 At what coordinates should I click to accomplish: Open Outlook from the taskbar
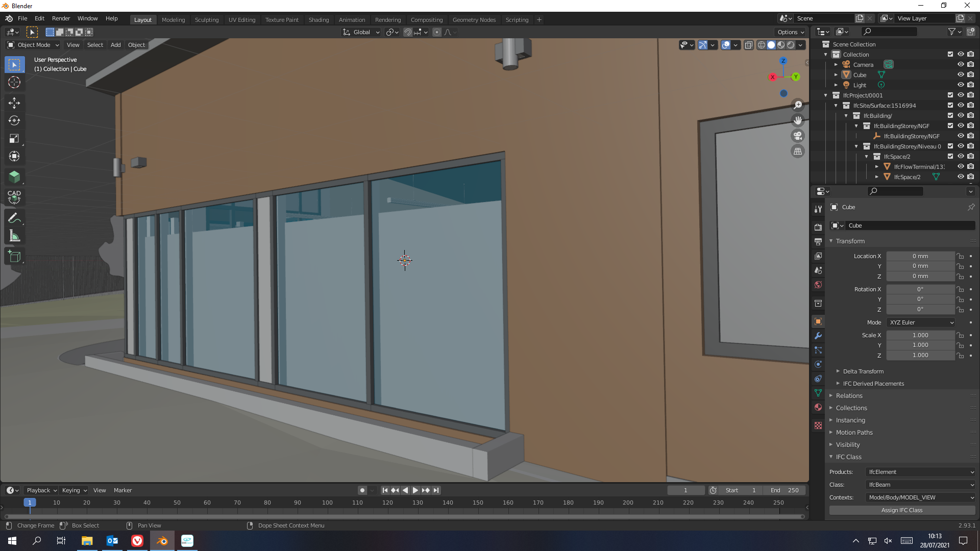coord(112,541)
